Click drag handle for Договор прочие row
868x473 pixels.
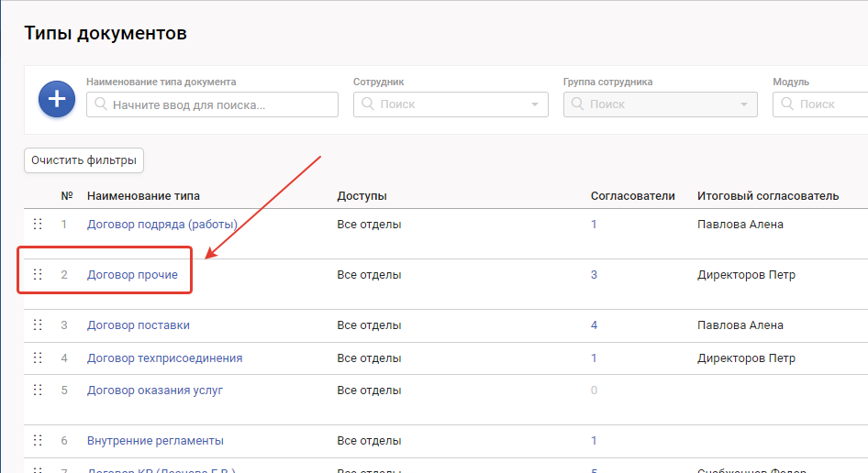[38, 274]
